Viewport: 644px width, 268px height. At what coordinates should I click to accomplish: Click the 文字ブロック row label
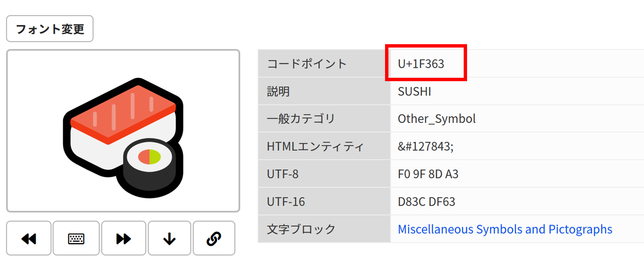[301, 229]
